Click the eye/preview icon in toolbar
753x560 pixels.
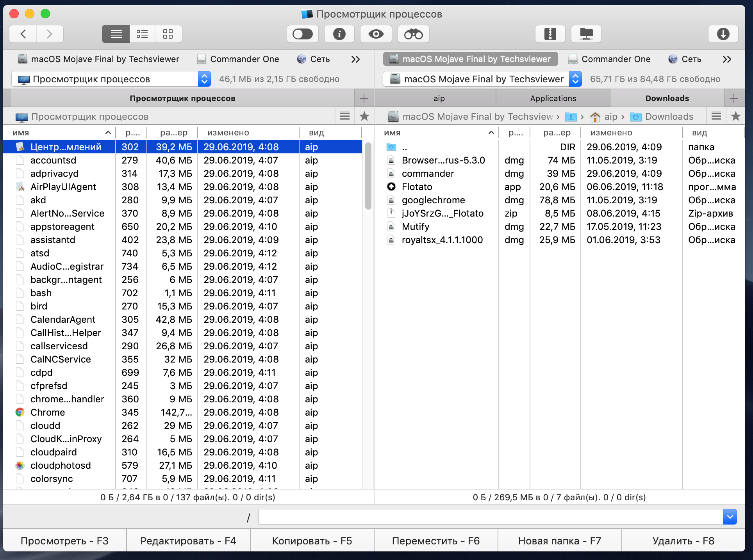pyautogui.click(x=375, y=34)
